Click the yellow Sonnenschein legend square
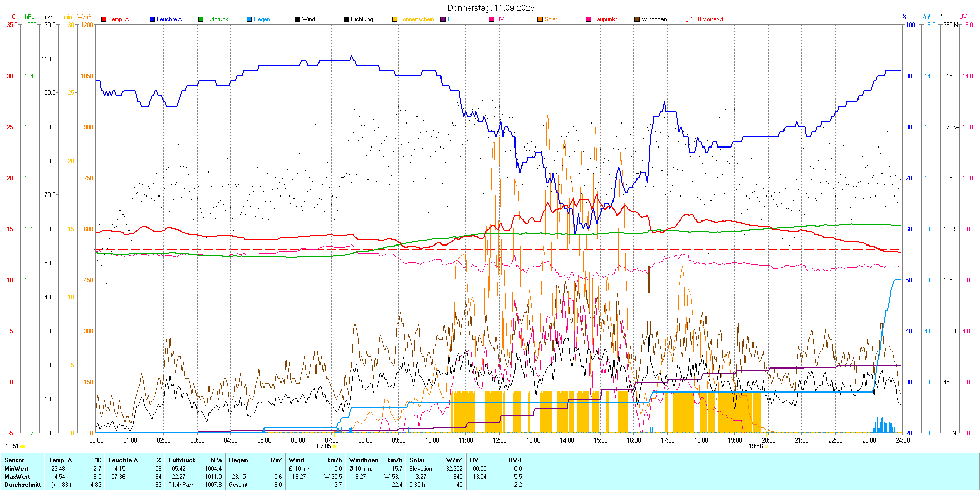980x490 pixels. 395,19
